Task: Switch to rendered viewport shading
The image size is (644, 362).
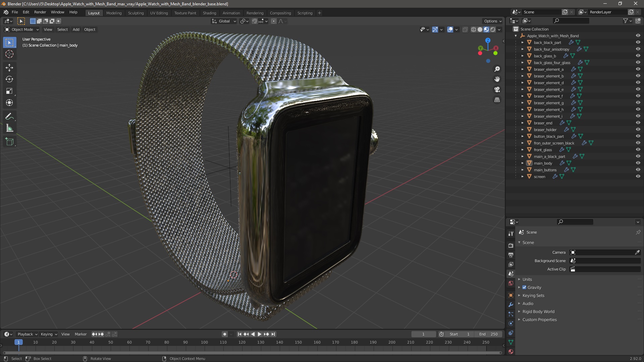Action: 493,29
